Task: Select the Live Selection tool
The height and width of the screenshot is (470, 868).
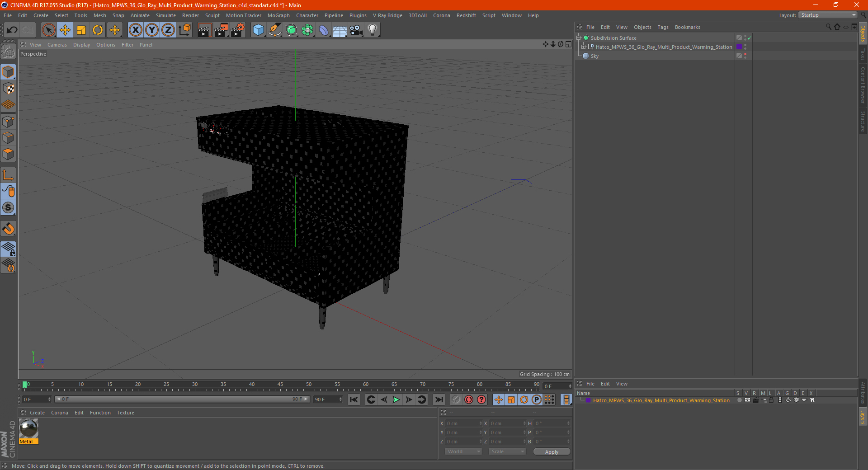Action: tap(48, 30)
